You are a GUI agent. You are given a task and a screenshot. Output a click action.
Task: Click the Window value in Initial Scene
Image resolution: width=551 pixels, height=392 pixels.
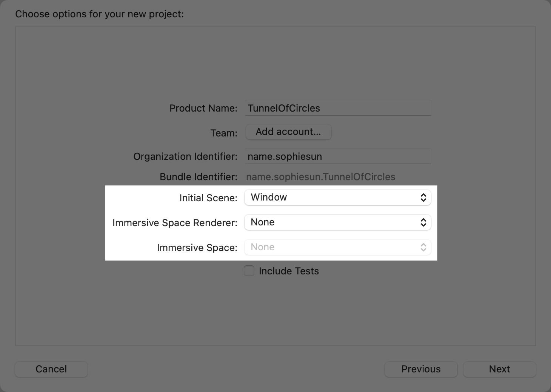268,197
